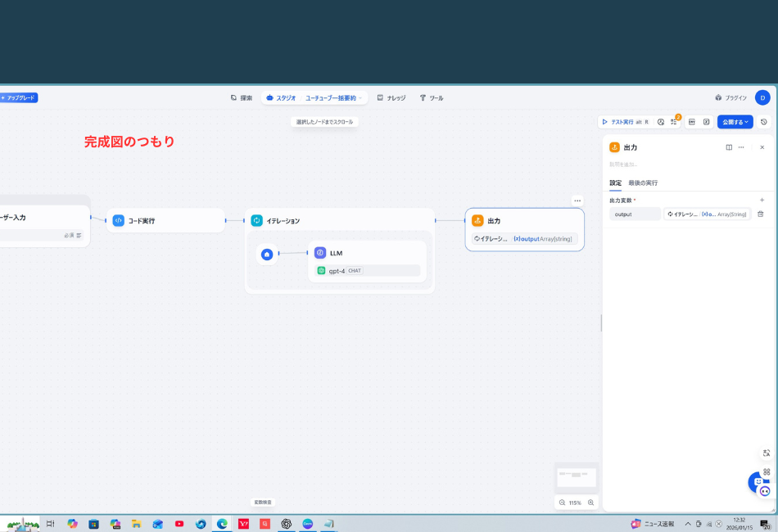Select the LLM node icon
This screenshot has width=778, height=532.
click(320, 253)
